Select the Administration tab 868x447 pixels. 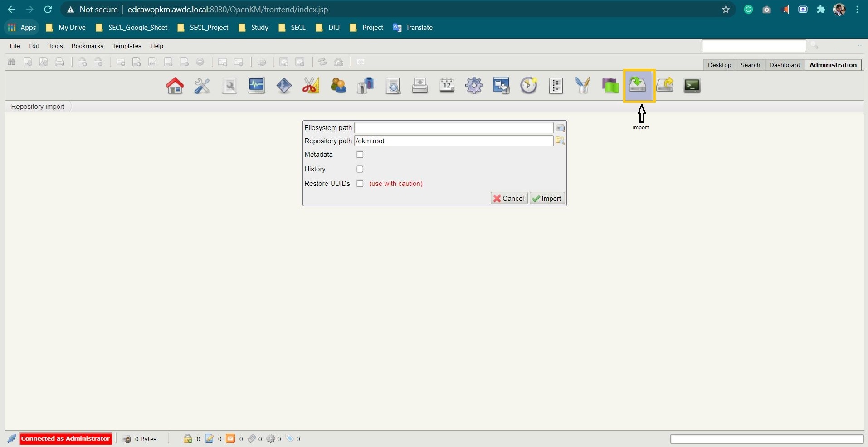coord(833,65)
